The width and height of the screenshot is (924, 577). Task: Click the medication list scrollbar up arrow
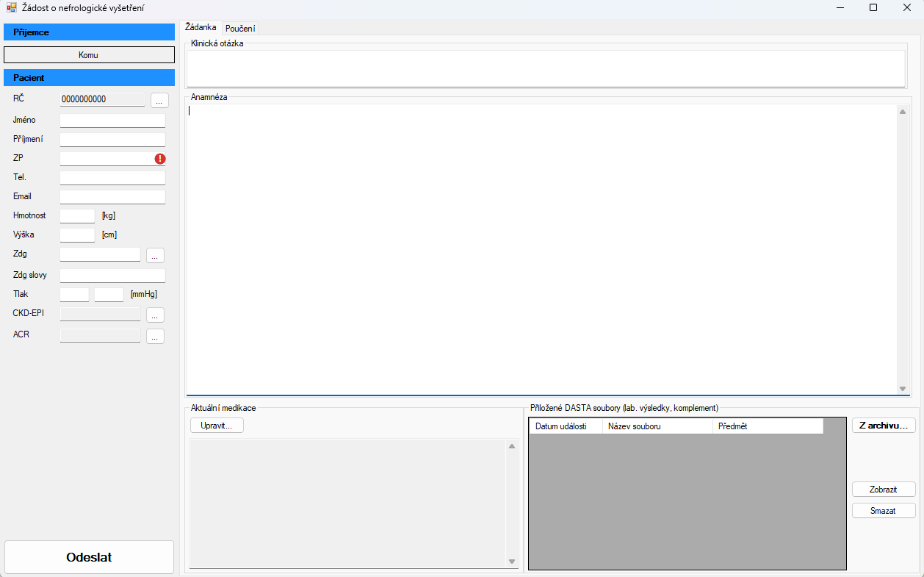(x=512, y=446)
